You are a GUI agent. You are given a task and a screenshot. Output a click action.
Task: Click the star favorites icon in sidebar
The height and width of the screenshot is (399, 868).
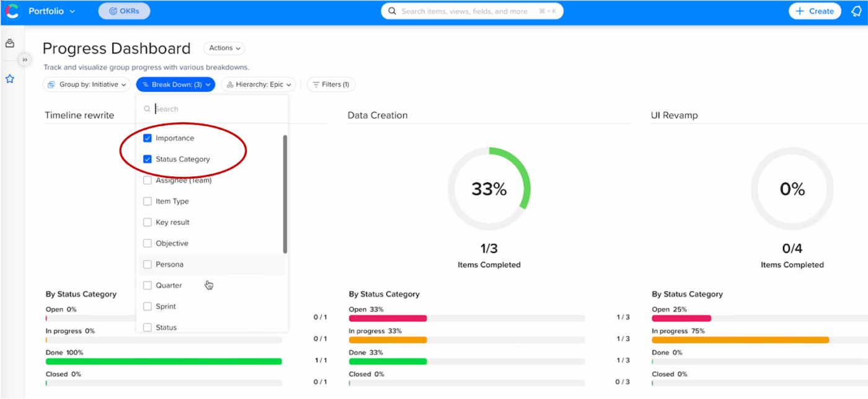point(10,79)
